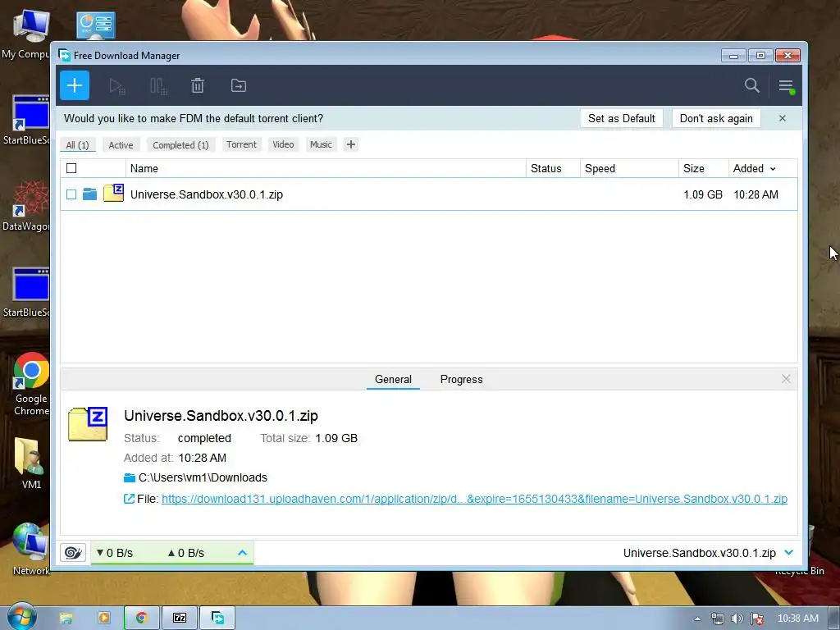Open media player from taskbar
840x630 pixels.
pos(104,618)
